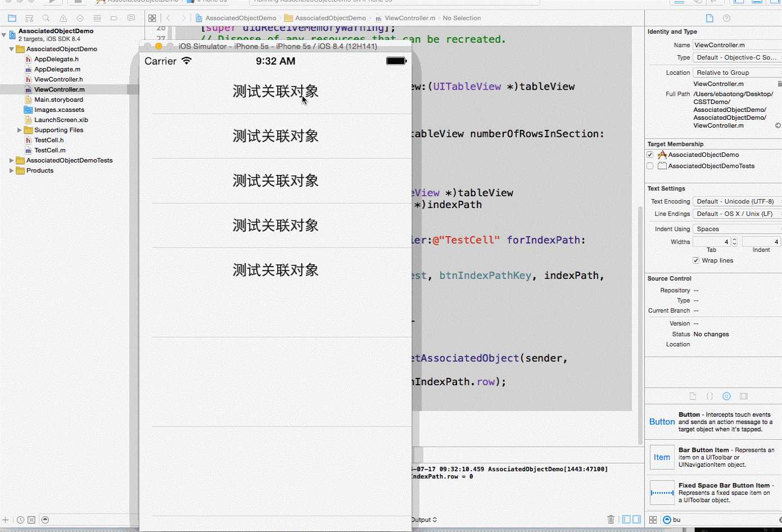
Task: Open LaunchScreen.xib in the navigator
Action: pyautogui.click(x=61, y=120)
